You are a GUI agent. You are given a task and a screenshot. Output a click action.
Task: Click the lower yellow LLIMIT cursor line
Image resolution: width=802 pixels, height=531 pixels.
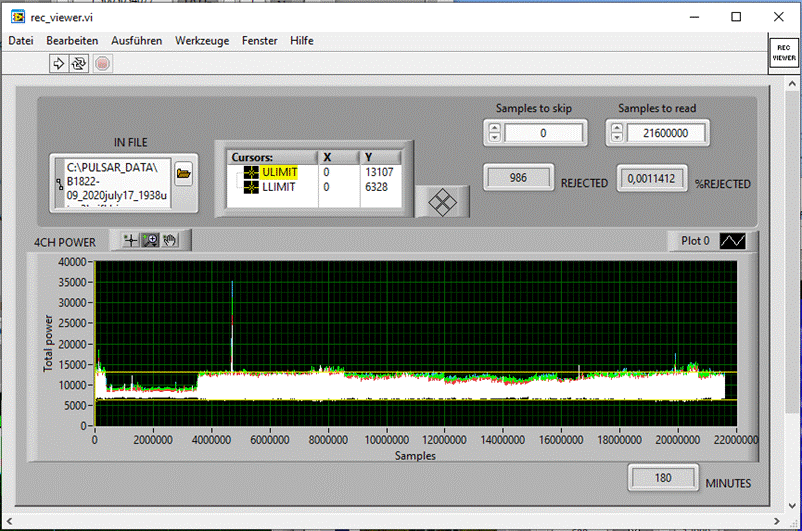pyautogui.click(x=415, y=400)
